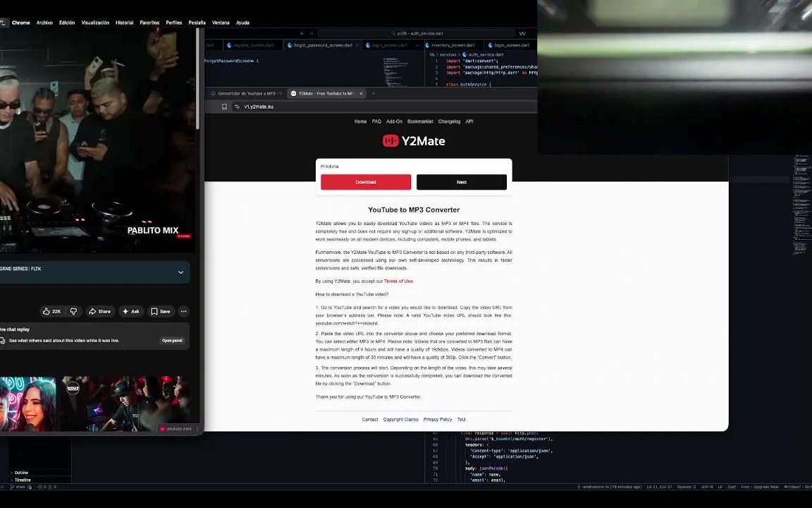The image size is (812, 508).
Task: Open the Ventana menu
Action: [221, 23]
